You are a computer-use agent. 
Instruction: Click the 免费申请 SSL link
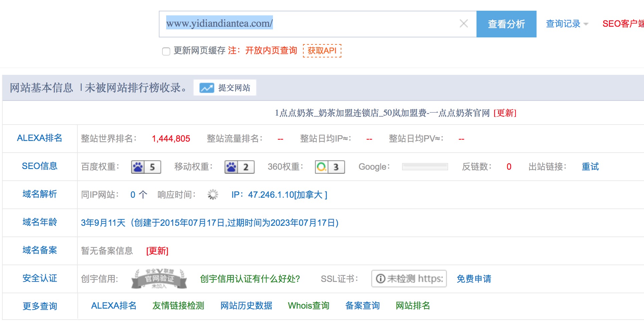tap(474, 279)
